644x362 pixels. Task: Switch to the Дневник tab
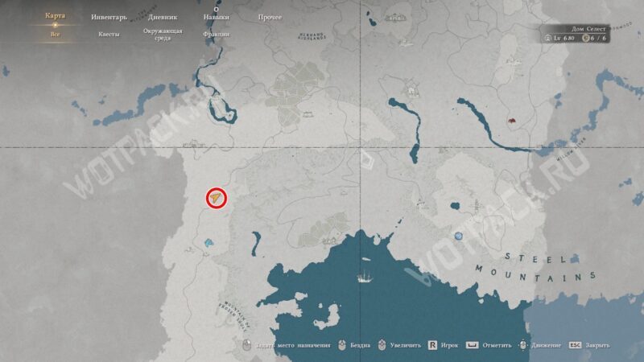coord(163,17)
